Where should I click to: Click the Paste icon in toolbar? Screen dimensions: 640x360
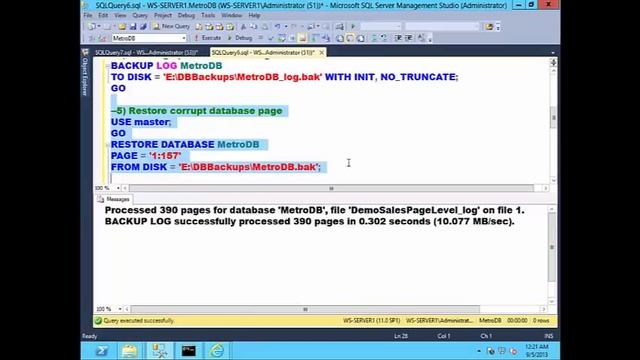coord(264,27)
